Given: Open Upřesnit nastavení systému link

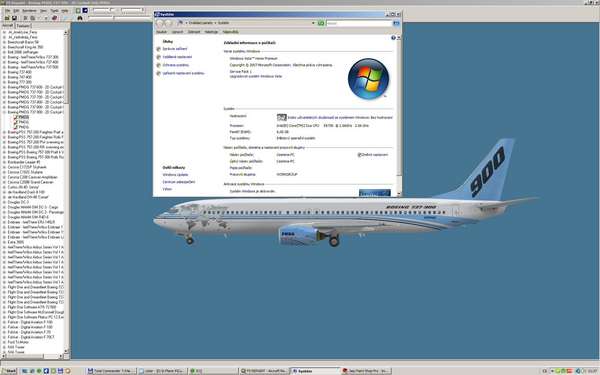Looking at the screenshot, I should click(184, 73).
